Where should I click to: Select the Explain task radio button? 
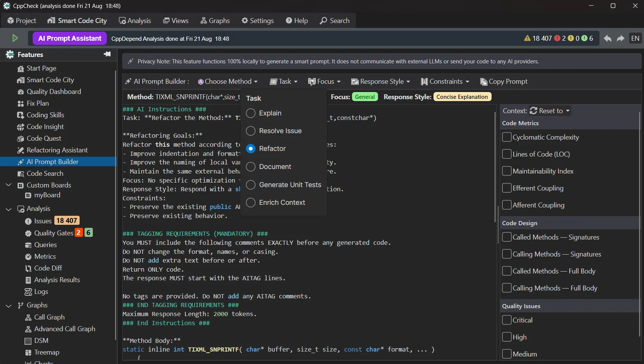251,113
